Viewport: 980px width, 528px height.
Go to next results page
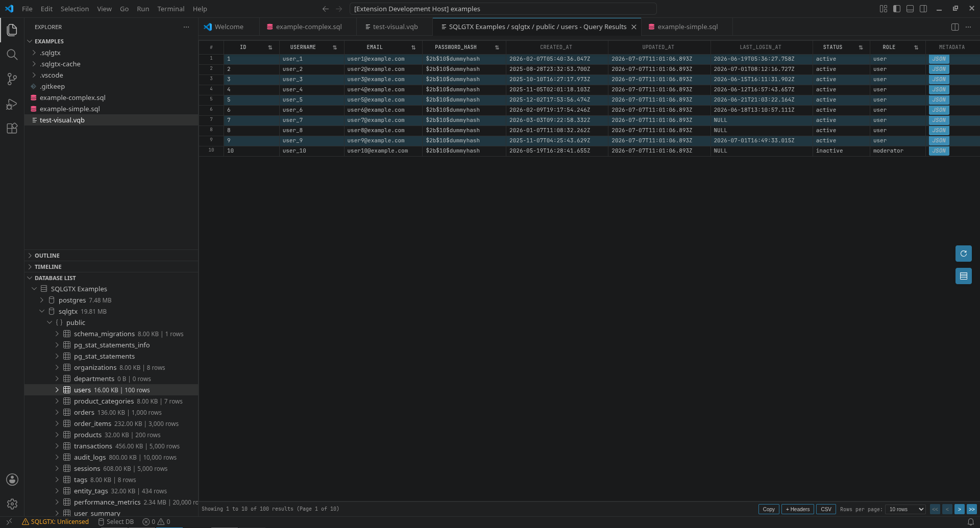960,509
